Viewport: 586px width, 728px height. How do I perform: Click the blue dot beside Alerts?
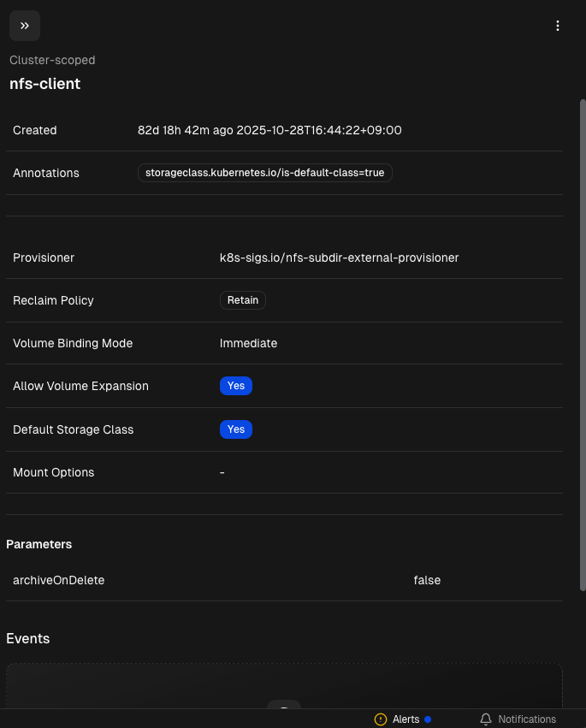coord(428,719)
